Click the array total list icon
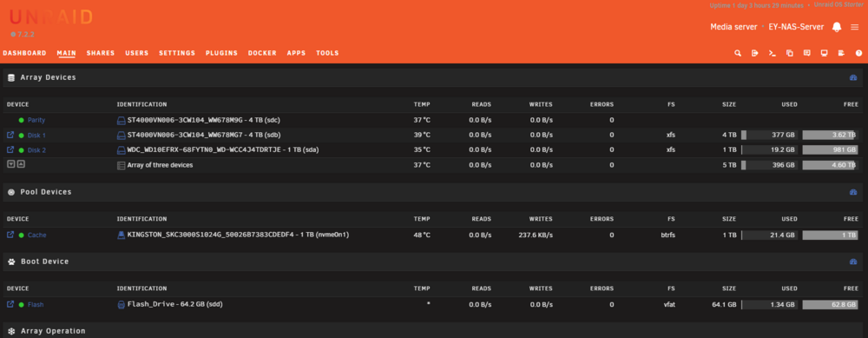Image resolution: width=868 pixels, height=338 pixels. coord(122,165)
